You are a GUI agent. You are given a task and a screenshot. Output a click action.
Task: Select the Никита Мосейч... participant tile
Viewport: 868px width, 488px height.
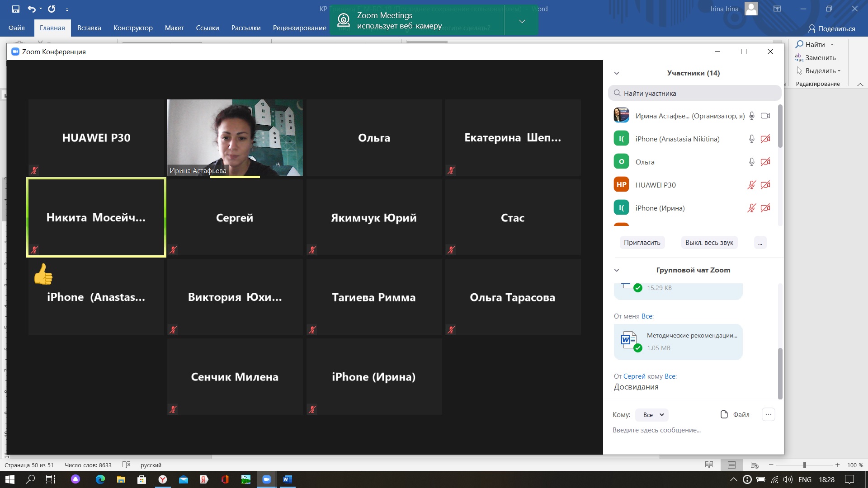pos(96,217)
